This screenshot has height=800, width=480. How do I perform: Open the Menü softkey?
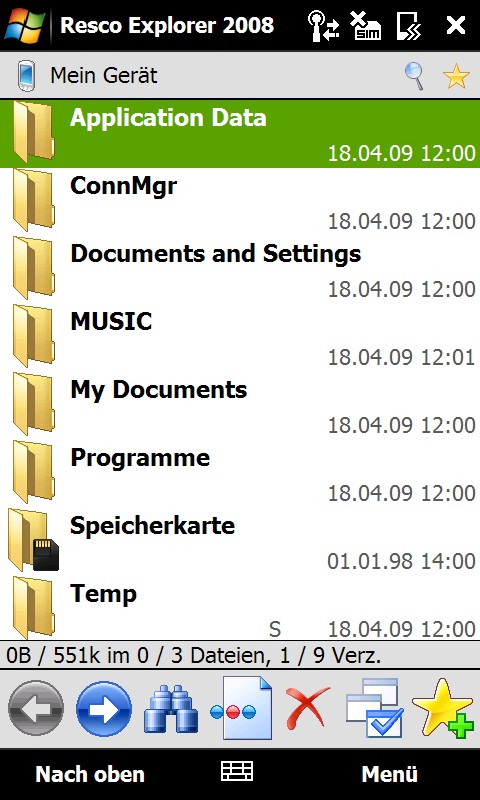click(x=390, y=774)
